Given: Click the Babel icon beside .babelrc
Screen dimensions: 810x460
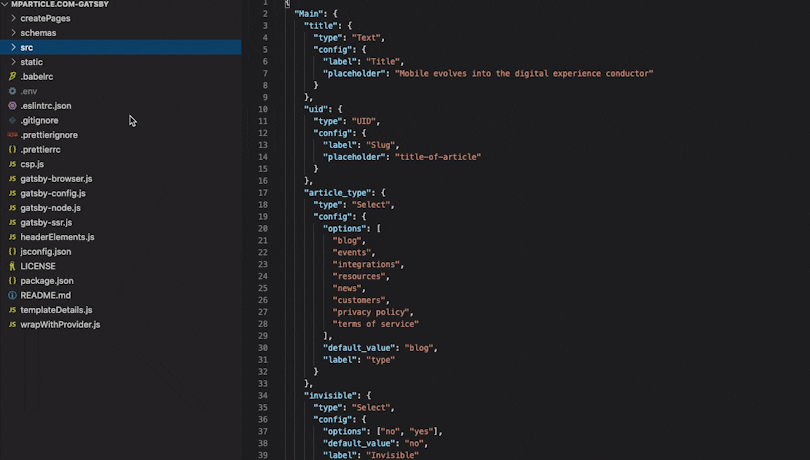Looking at the screenshot, I should pyautogui.click(x=12, y=76).
